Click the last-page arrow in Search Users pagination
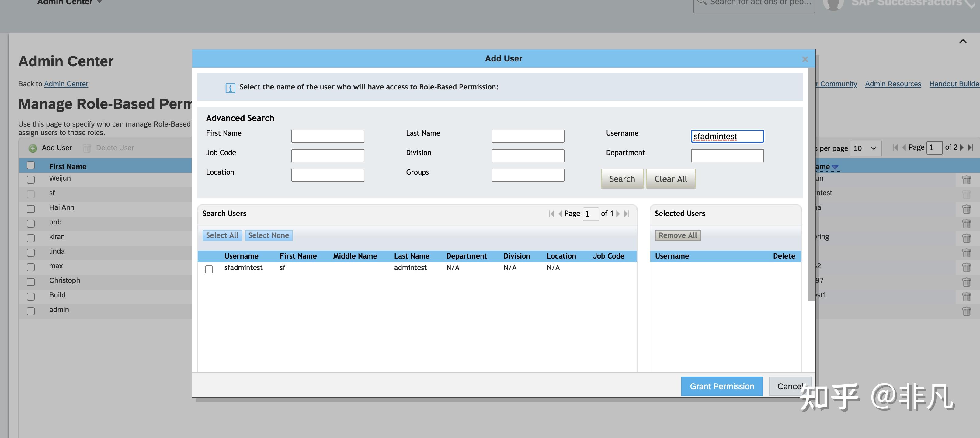Viewport: 980px width, 438px height. (x=627, y=214)
